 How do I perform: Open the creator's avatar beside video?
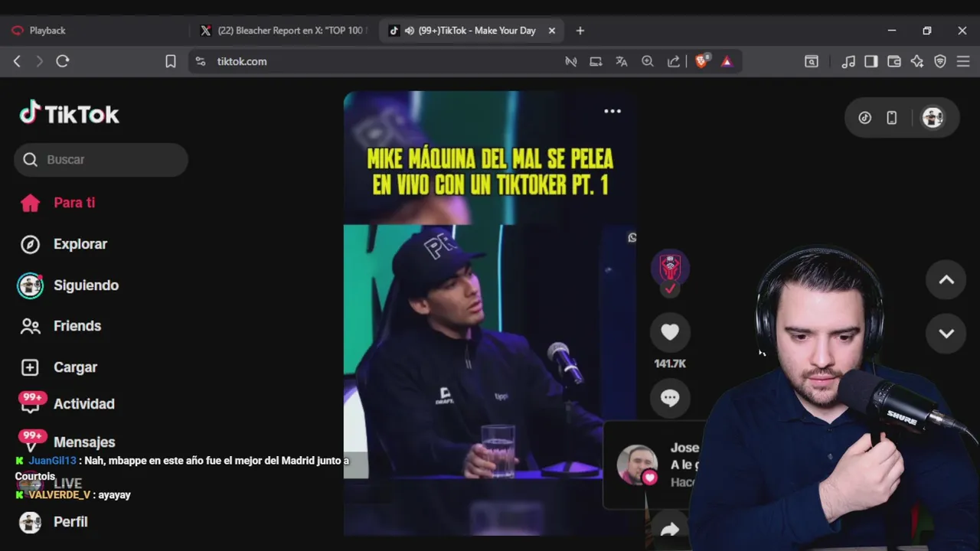pyautogui.click(x=670, y=269)
